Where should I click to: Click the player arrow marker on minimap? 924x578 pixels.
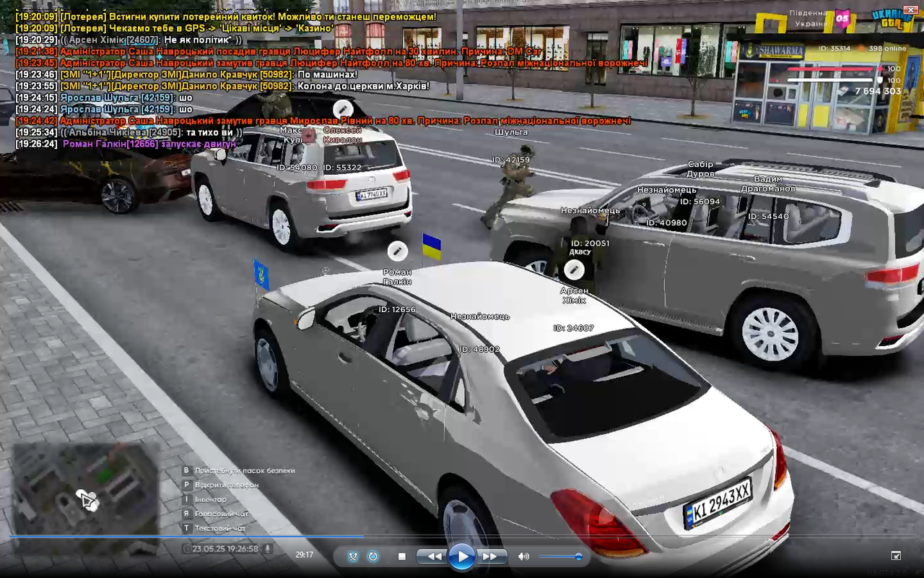pos(89,499)
